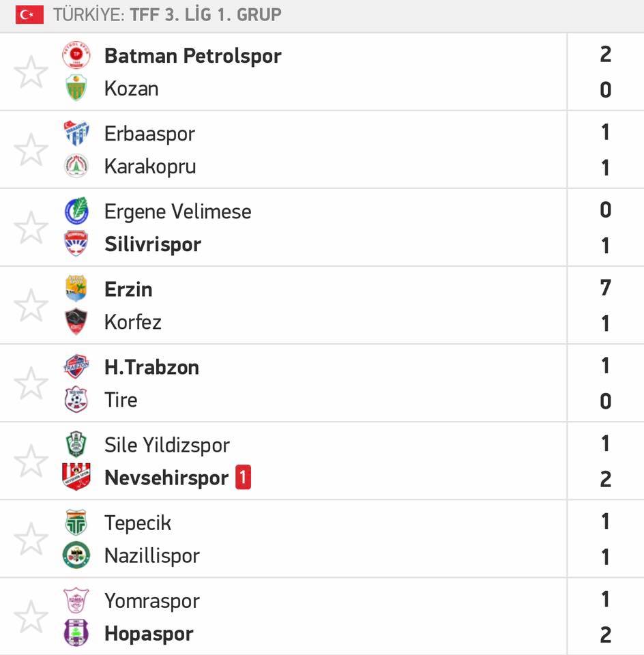Click the Turkish flag icon in header
Image resolution: width=644 pixels, height=655 pixels.
pos(29,14)
